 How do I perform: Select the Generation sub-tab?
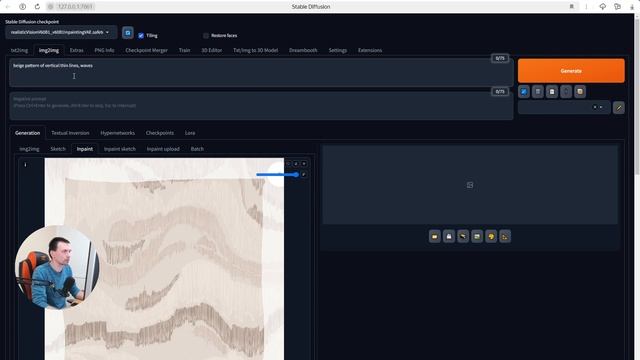coord(27,133)
